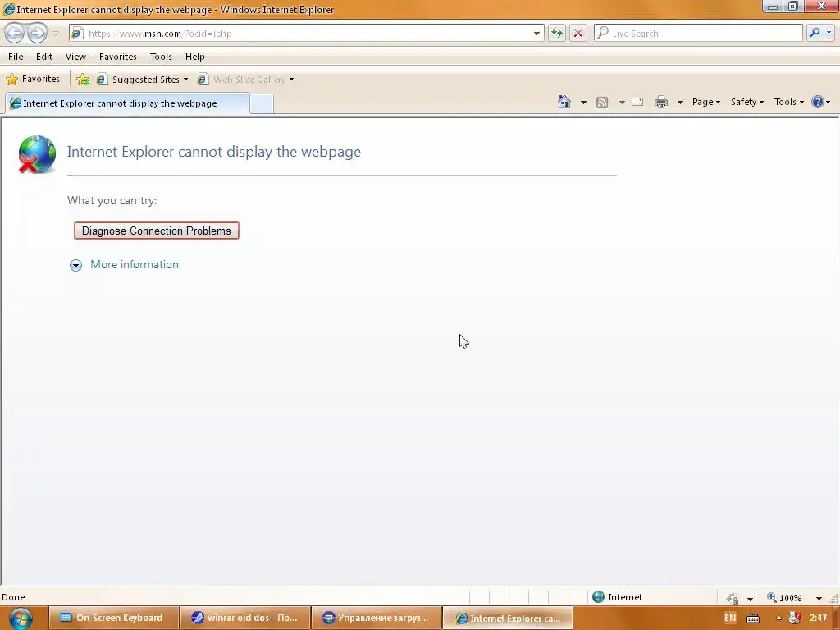Screen dimensions: 840x630
Task: Click the EN language indicator
Action: point(730,618)
